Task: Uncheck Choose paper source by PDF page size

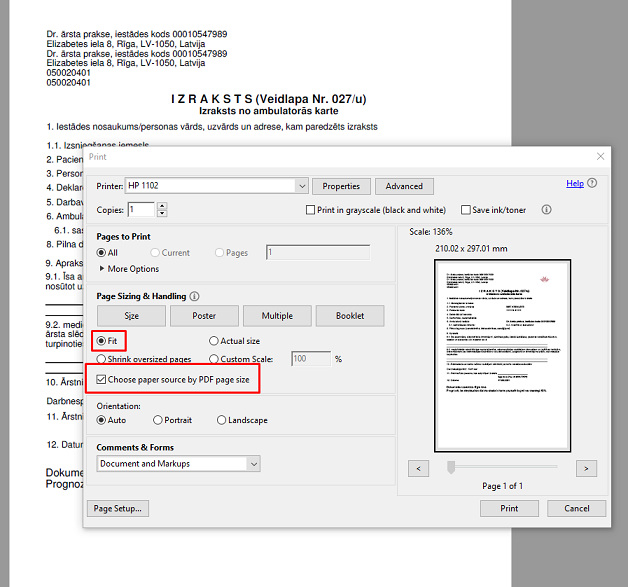Action: tap(101, 380)
